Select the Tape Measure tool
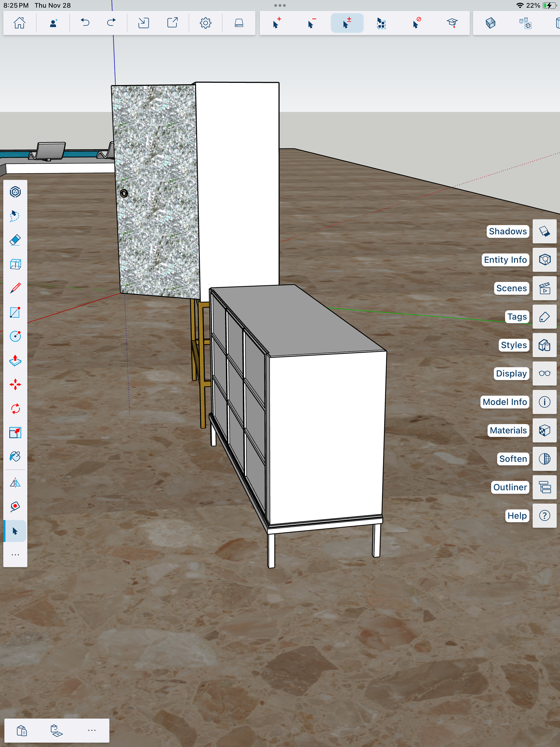This screenshot has width=560, height=747. point(15,507)
